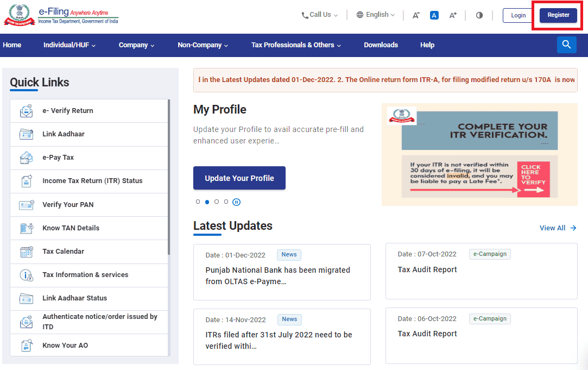This screenshot has height=370, width=588.
Task: Open the Know TAN Details link
Action: click(x=89, y=228)
